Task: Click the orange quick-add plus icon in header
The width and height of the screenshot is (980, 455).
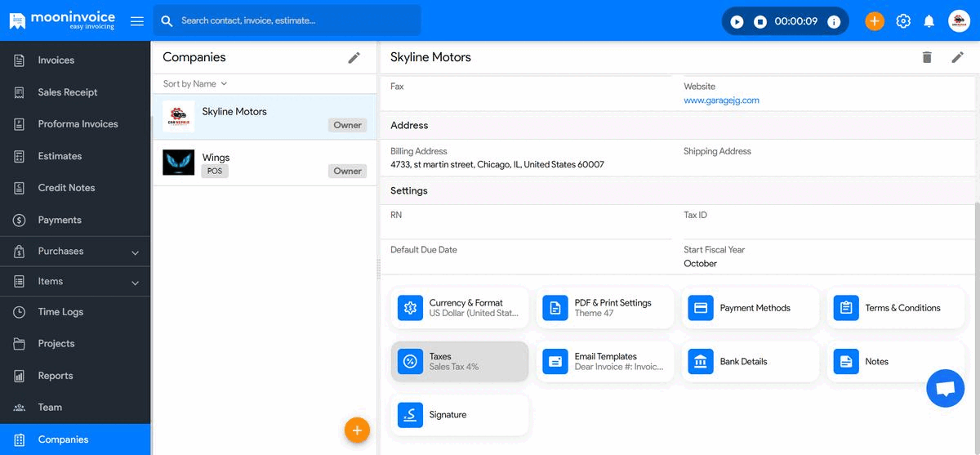Action: pyautogui.click(x=875, y=21)
